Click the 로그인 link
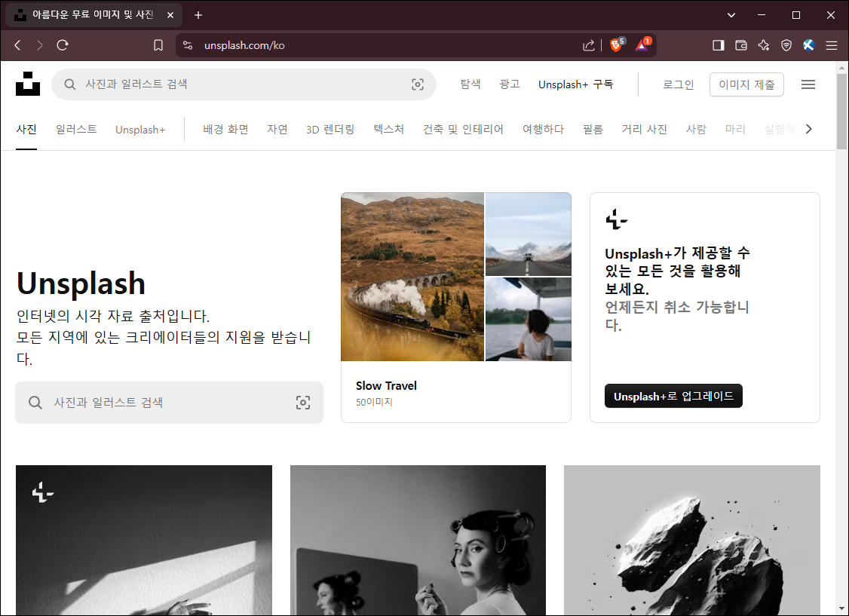The image size is (849, 616). pos(679,84)
